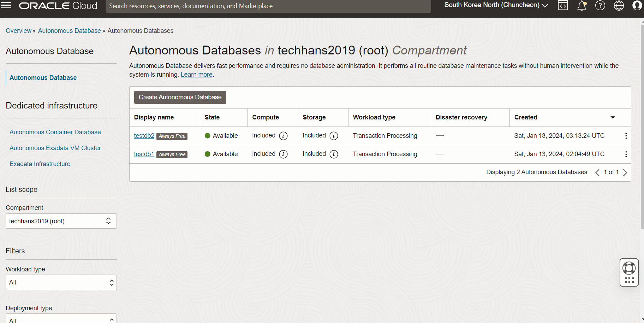Image resolution: width=644 pixels, height=323 pixels.
Task: Open Cloud Shell developer tools icon
Action: pos(563,5)
